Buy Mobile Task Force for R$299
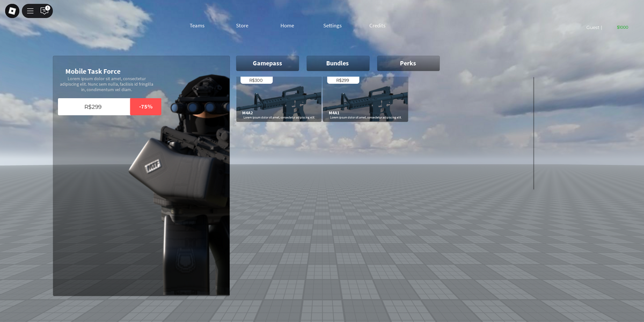 coord(94,107)
